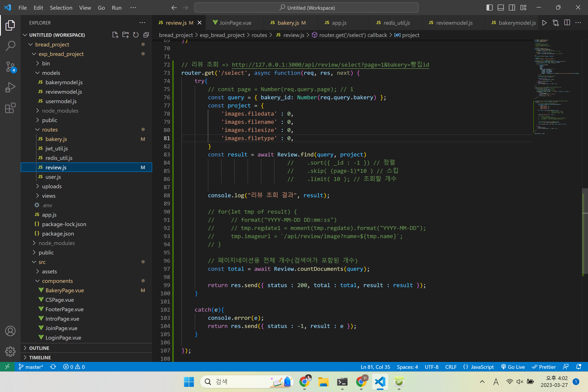The height and width of the screenshot is (392, 588).
Task: Open the Run menu
Action: [116, 8]
